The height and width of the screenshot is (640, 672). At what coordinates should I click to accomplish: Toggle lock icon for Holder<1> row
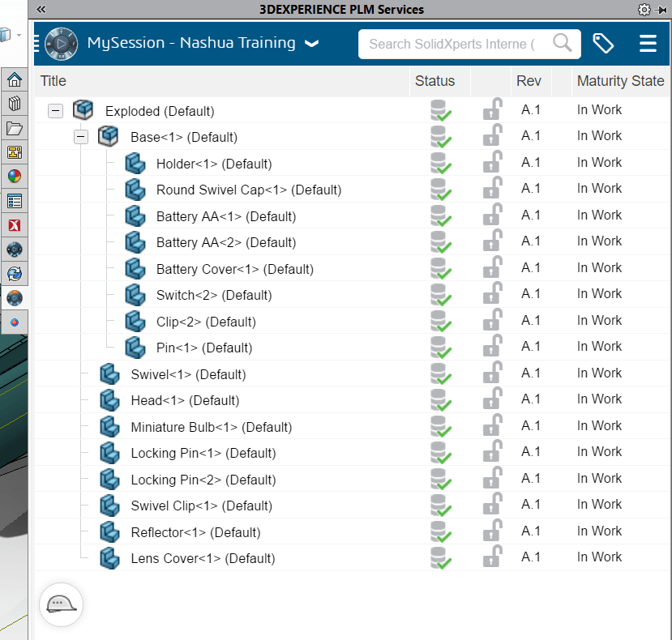pyautogui.click(x=492, y=162)
